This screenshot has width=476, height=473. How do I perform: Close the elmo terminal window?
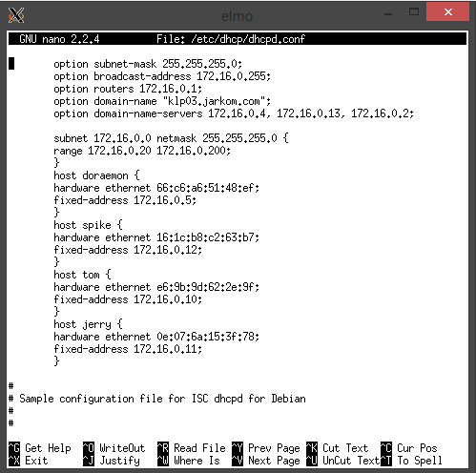(x=448, y=12)
